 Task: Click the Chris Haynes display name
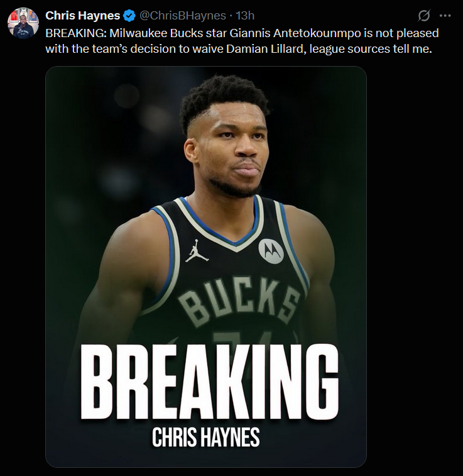tap(83, 16)
